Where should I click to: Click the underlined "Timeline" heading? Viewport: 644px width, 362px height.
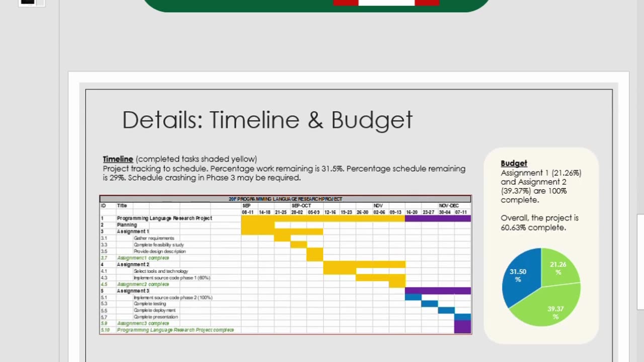118,159
